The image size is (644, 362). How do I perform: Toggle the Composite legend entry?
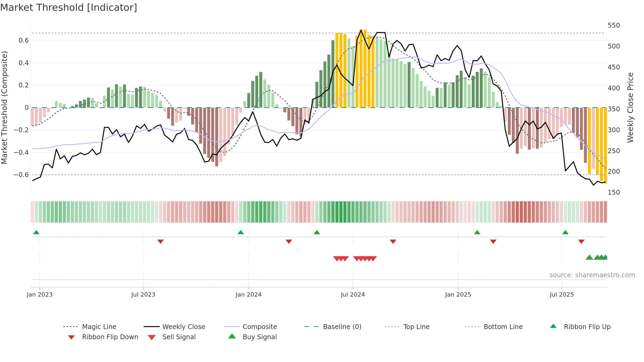click(250, 327)
